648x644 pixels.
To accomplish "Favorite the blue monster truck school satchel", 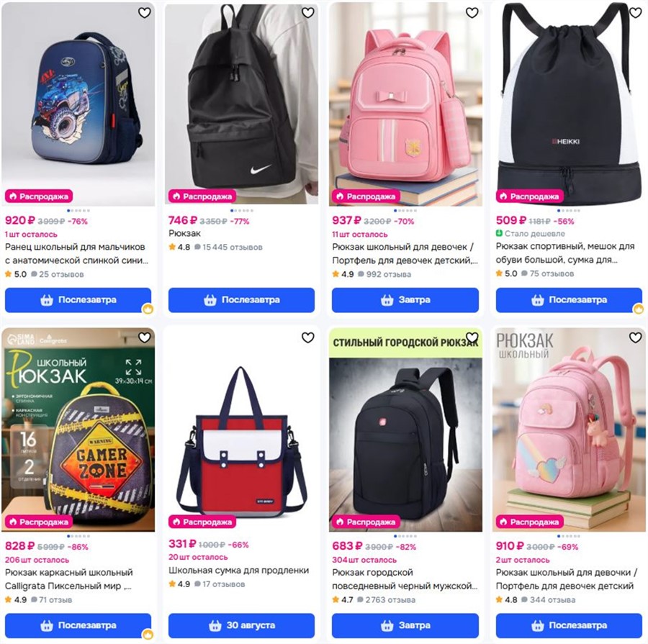I will (x=144, y=13).
